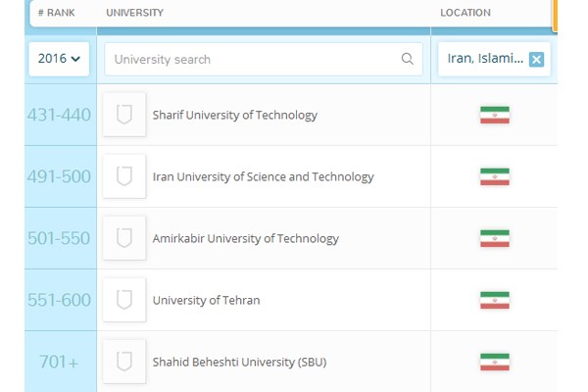Click the search magnifier icon
Screen dimensions: 588x392
point(408,59)
